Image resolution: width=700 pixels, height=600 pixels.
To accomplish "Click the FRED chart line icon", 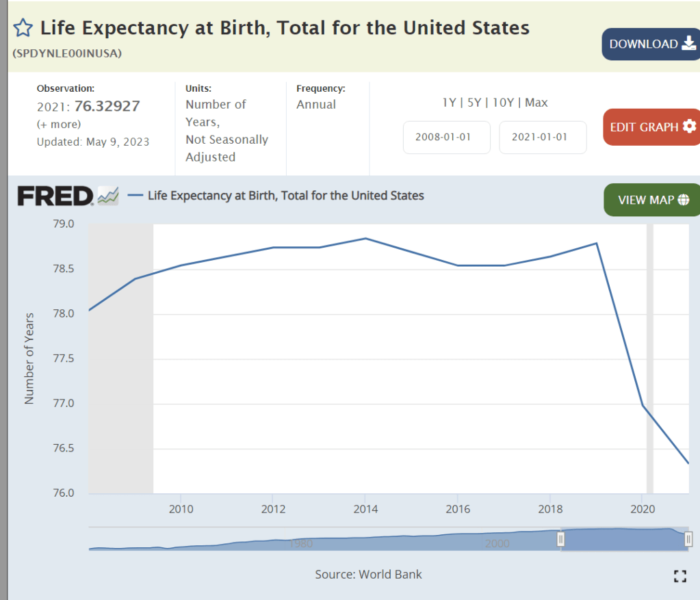I will point(108,196).
